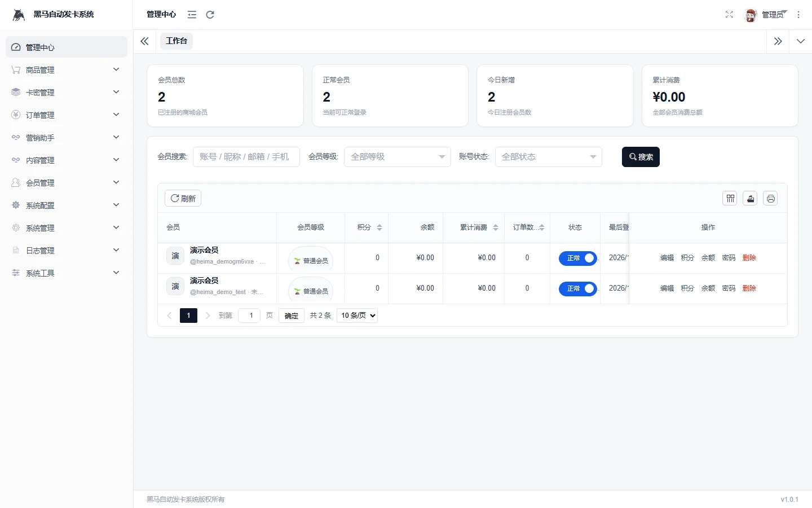Open the vertical three-dot menu in the header

click(798, 15)
